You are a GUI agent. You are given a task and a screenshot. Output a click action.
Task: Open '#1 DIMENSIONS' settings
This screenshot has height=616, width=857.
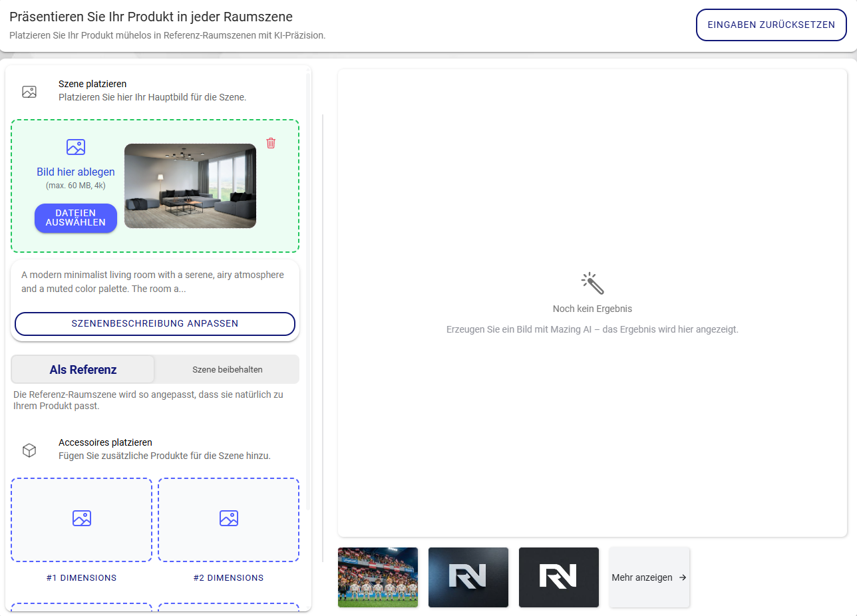[82, 577]
